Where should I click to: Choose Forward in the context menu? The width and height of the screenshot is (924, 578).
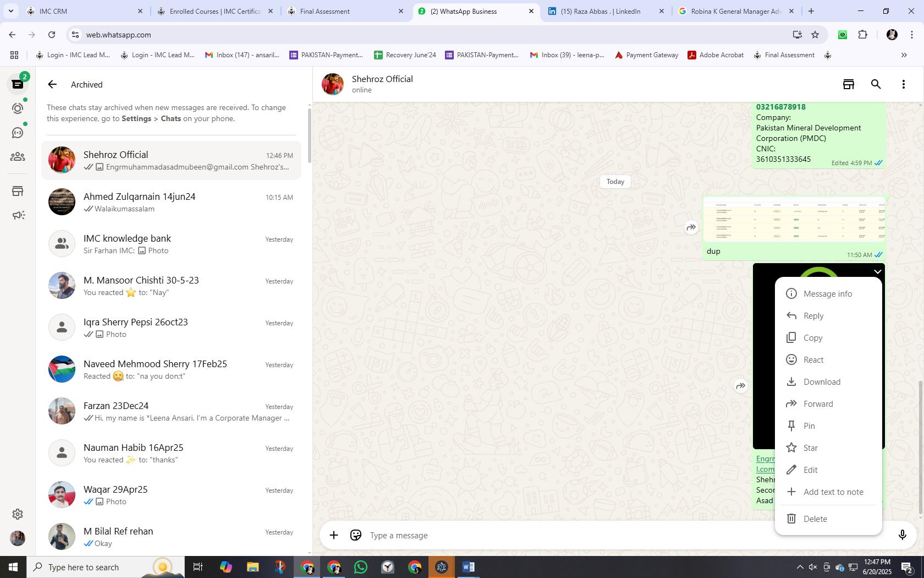[828, 403]
